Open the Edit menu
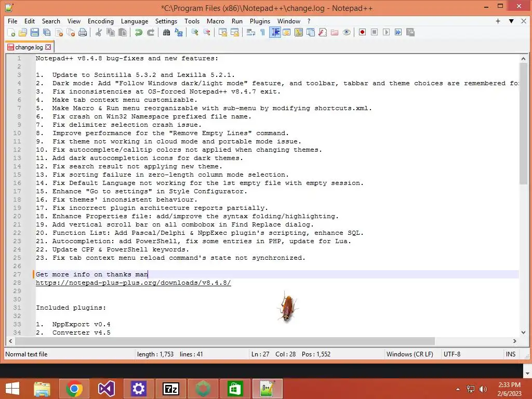This screenshot has width=532, height=399. (x=30, y=21)
